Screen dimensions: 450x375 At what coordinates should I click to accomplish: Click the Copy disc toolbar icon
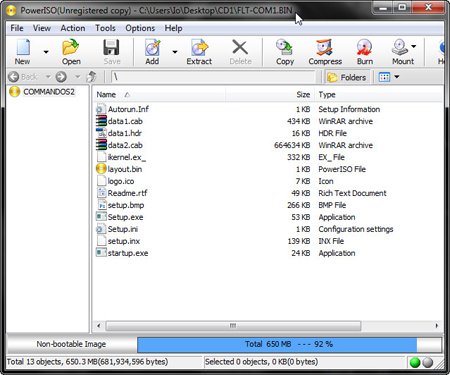tap(284, 48)
